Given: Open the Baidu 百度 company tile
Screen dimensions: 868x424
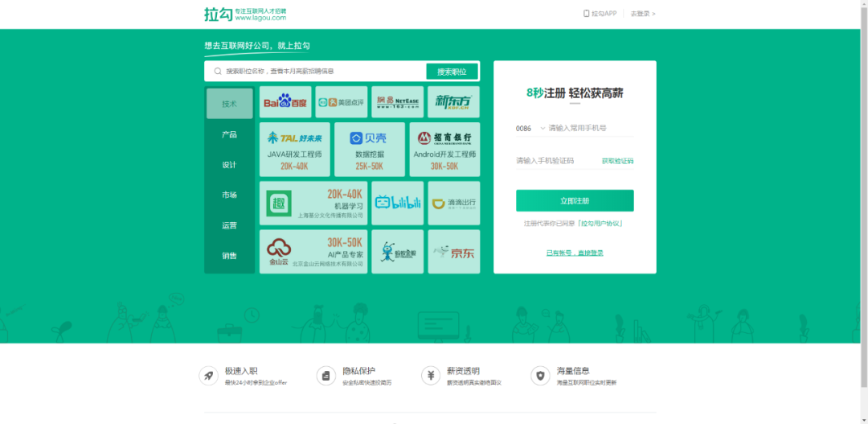Looking at the screenshot, I should point(285,102).
